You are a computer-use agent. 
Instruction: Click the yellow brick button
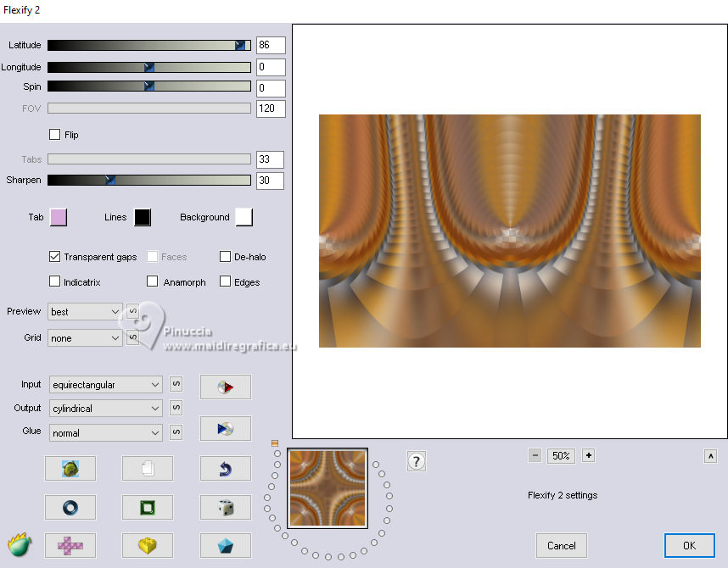(147, 545)
